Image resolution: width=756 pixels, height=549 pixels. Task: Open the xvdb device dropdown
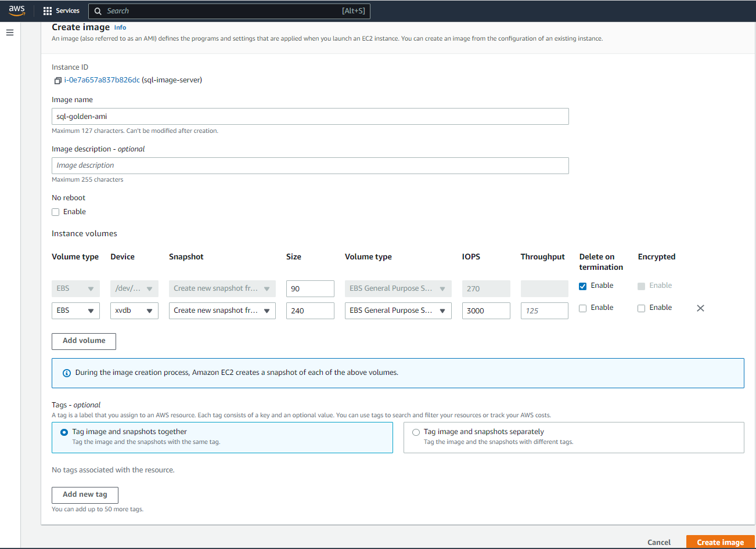point(134,310)
